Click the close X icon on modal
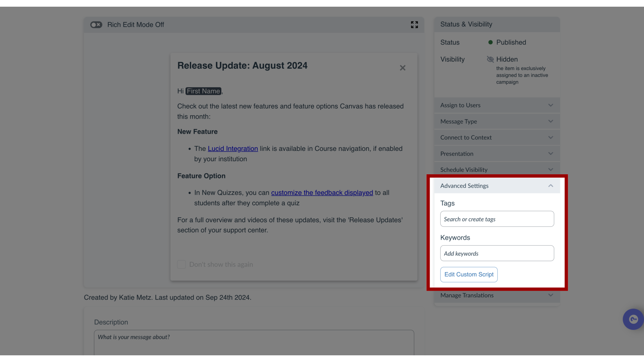The width and height of the screenshot is (644, 362). coord(402,68)
